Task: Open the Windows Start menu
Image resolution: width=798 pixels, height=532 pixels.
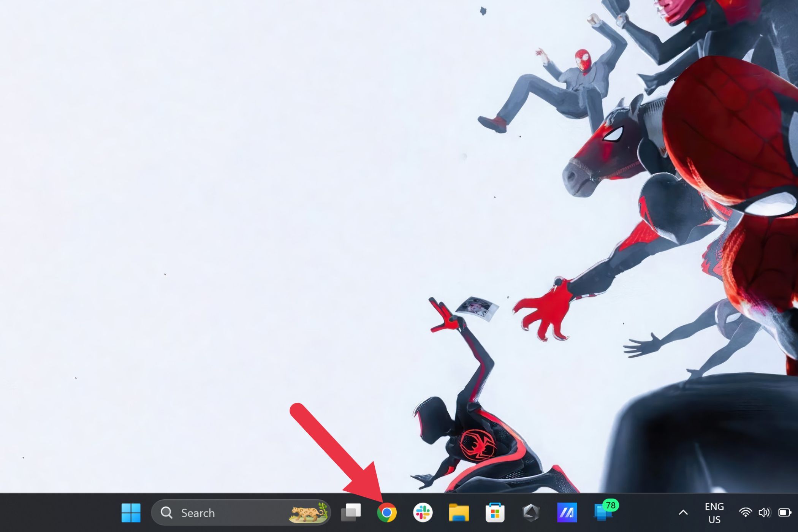Action: (131, 513)
